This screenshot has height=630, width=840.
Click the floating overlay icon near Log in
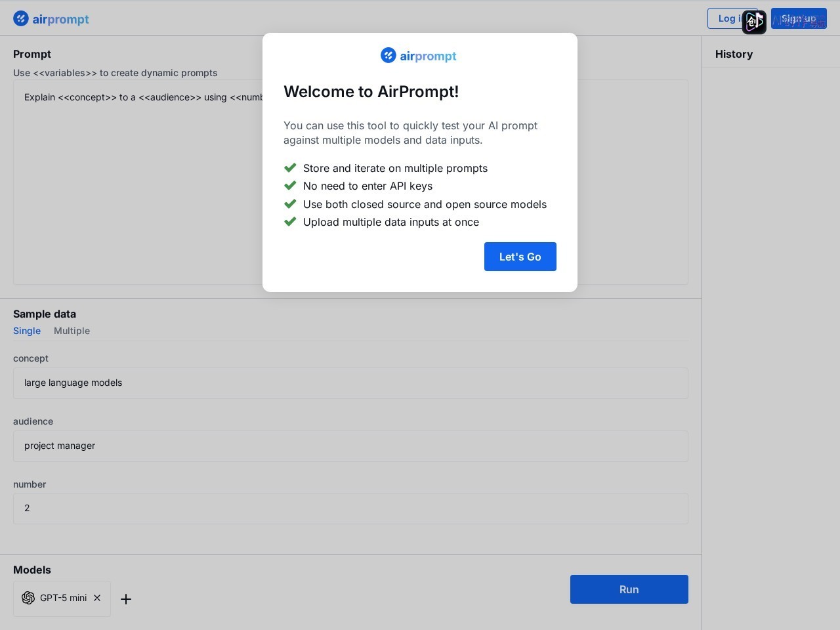click(754, 22)
